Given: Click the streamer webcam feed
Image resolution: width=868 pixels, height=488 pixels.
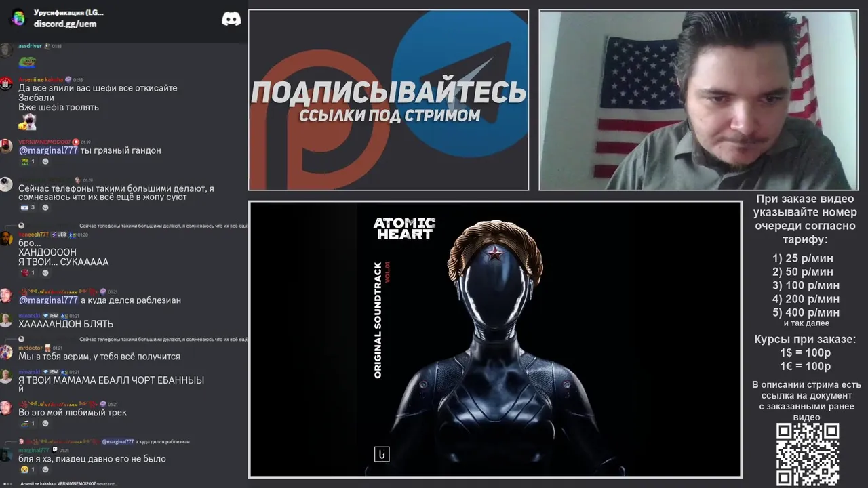Looking at the screenshot, I should tap(698, 100).
